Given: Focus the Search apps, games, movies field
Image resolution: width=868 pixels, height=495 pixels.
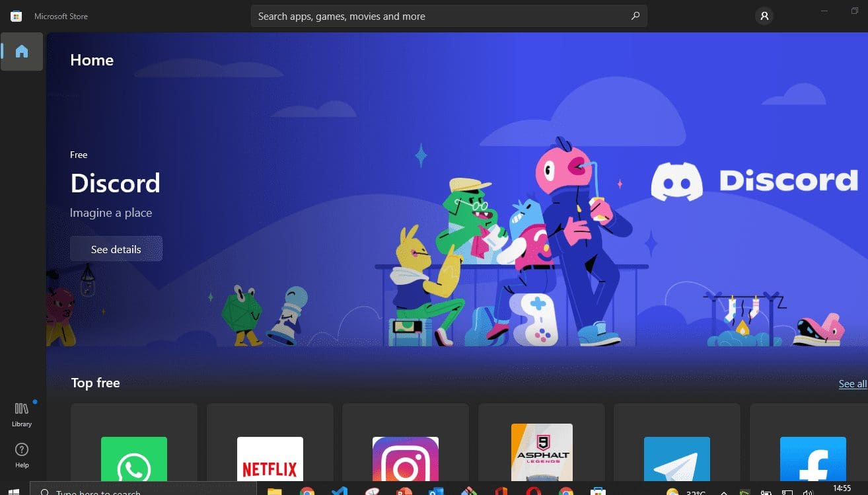Looking at the screenshot, I should pyautogui.click(x=449, y=16).
